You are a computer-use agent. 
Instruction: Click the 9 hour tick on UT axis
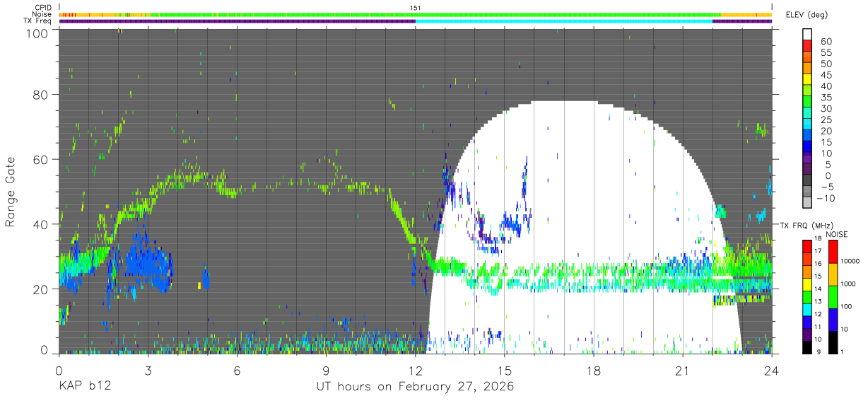tap(327, 369)
